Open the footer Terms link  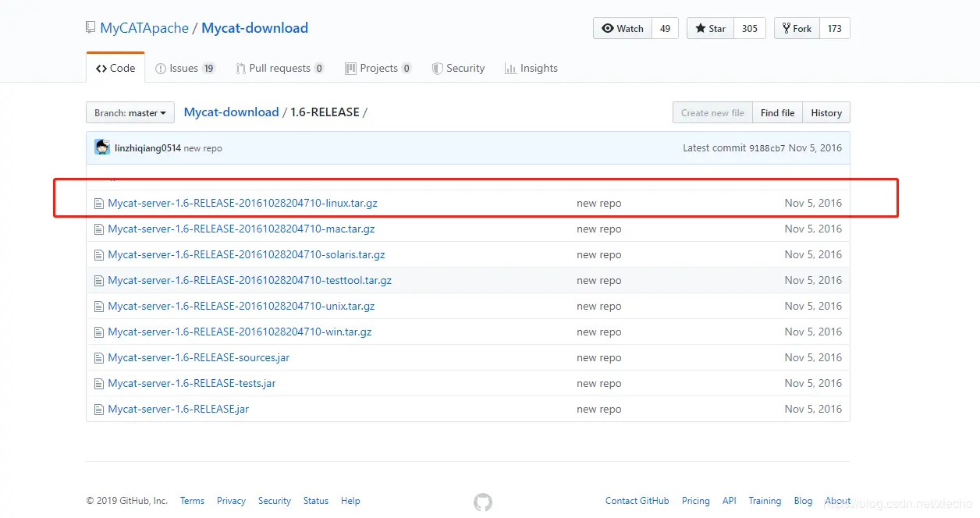192,501
